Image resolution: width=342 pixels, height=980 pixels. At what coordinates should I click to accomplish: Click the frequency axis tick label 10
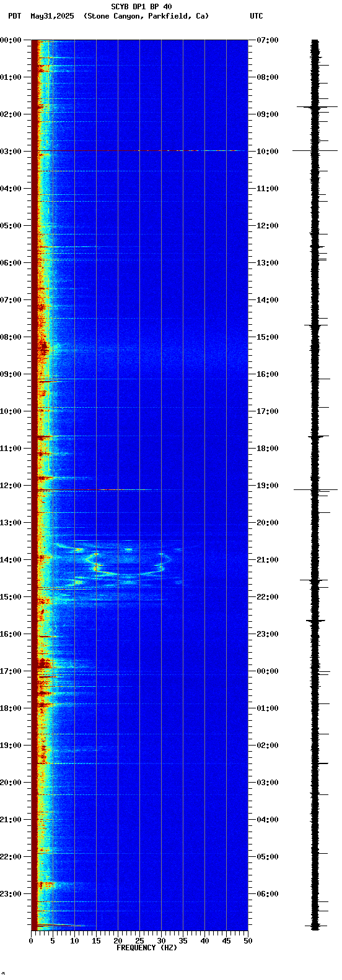pos(74,940)
